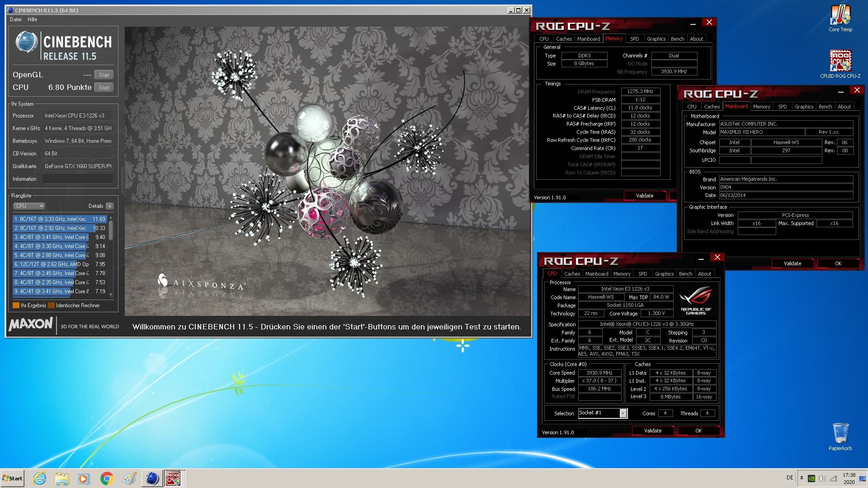Expand ranking Details arrow
This screenshot has height=488, width=868.
pyautogui.click(x=110, y=206)
